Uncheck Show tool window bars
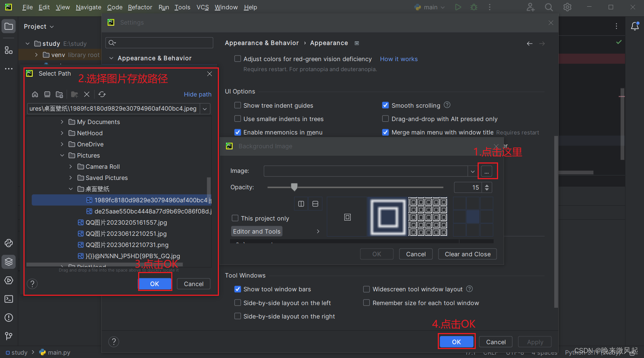 237,289
